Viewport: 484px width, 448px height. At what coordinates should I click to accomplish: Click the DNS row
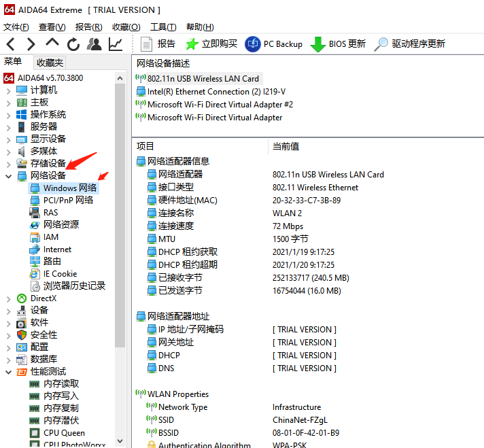[309, 368]
